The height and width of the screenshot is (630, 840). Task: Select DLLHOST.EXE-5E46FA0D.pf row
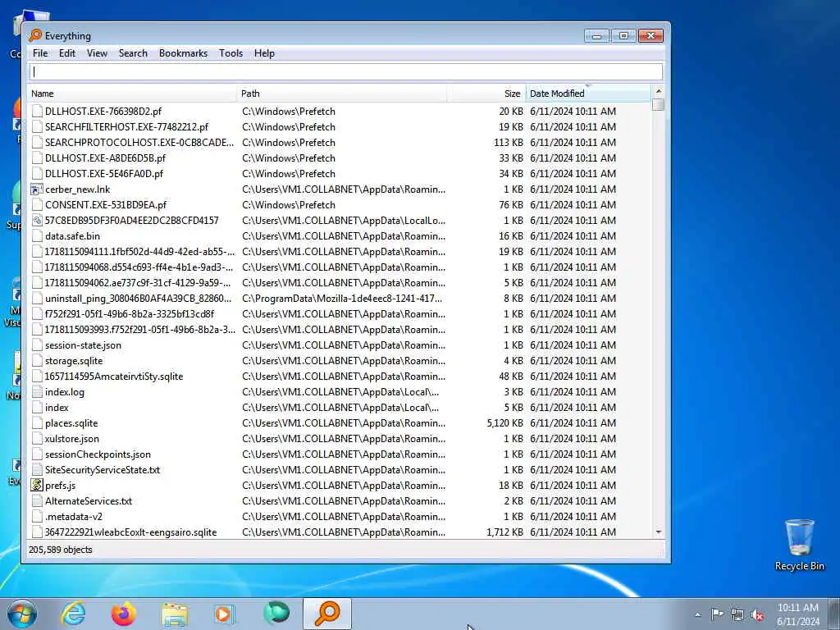click(x=340, y=174)
